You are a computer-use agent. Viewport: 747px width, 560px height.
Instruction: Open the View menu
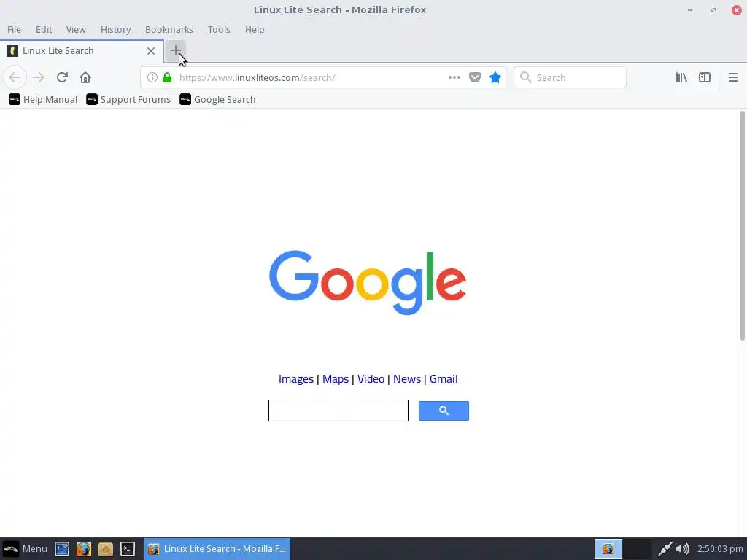tap(76, 29)
